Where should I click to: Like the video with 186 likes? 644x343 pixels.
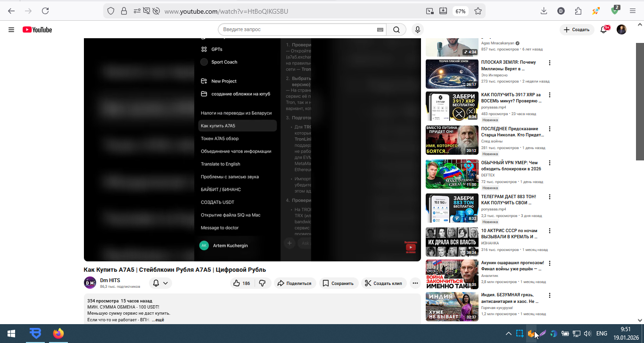[x=242, y=283]
